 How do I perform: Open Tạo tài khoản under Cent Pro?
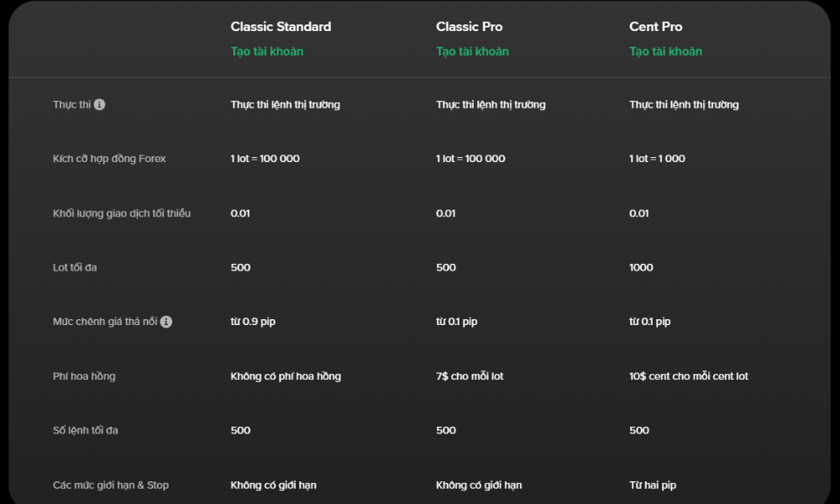(665, 51)
